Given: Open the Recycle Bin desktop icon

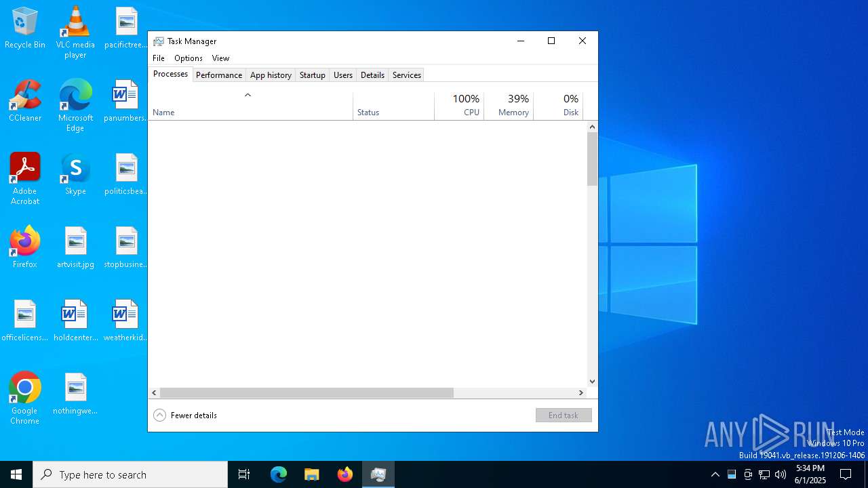Looking at the screenshot, I should tap(25, 28).
